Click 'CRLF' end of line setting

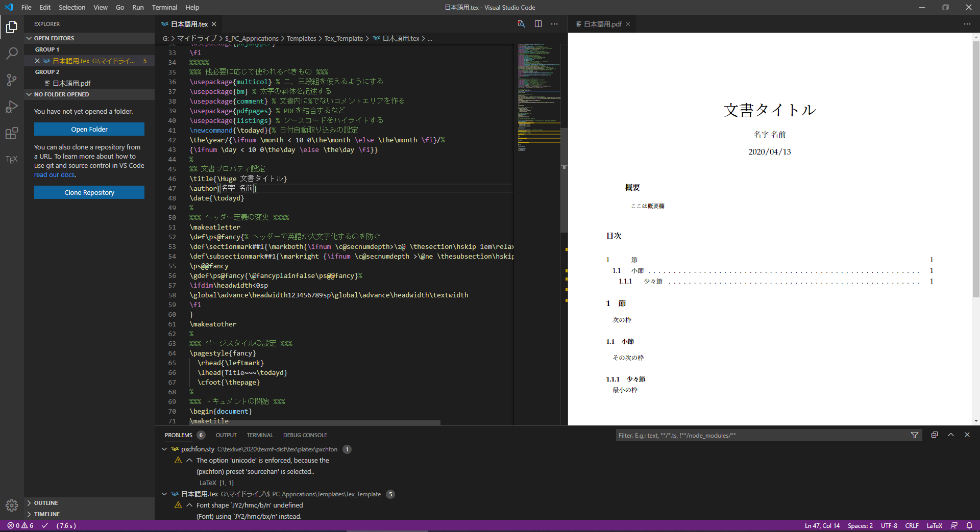pyautogui.click(x=912, y=525)
